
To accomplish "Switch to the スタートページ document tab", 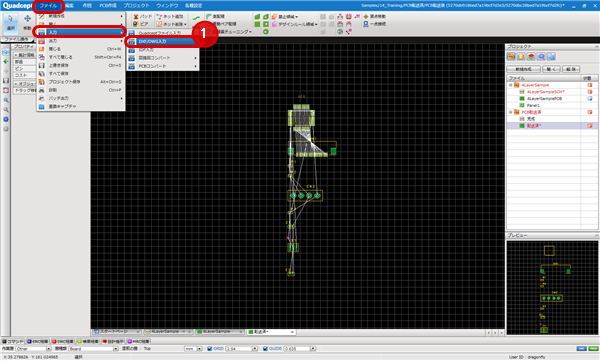I will 116,332.
